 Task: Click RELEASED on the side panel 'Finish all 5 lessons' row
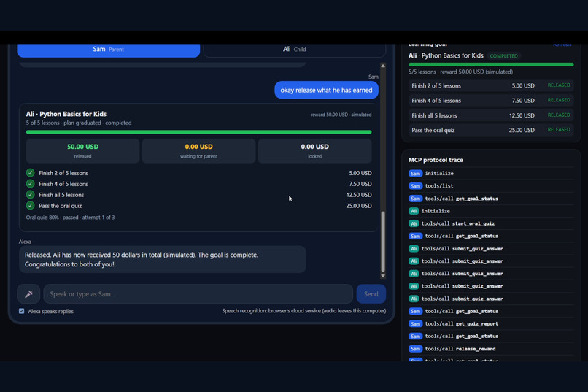[559, 115]
